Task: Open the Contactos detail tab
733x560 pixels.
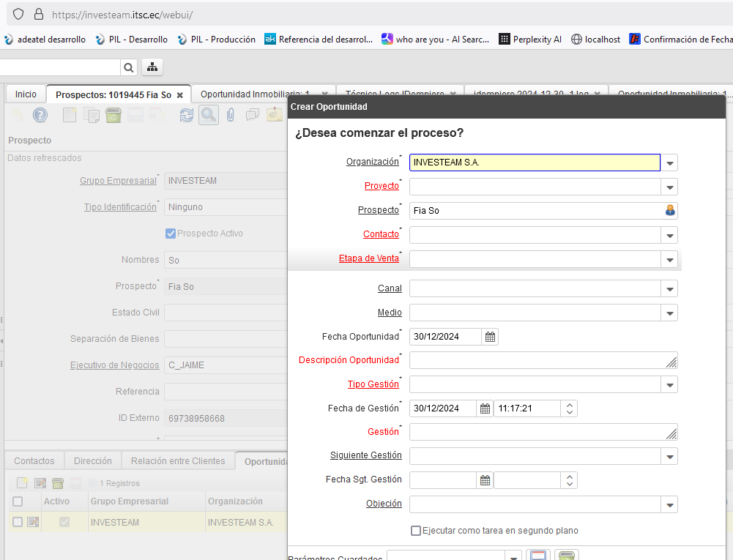Action: click(34, 461)
